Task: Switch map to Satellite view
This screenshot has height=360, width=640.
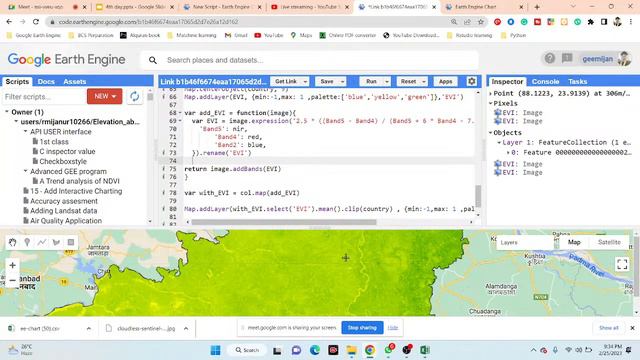Action: coord(609,242)
